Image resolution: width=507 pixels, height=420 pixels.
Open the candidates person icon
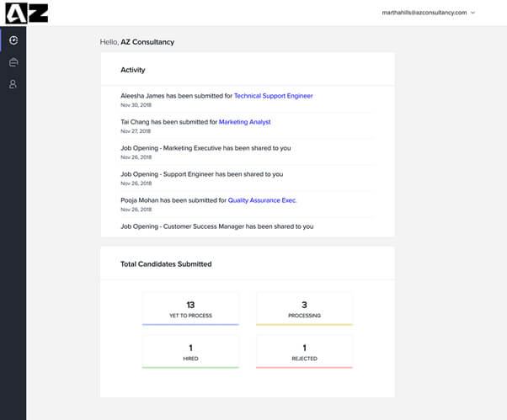point(13,84)
